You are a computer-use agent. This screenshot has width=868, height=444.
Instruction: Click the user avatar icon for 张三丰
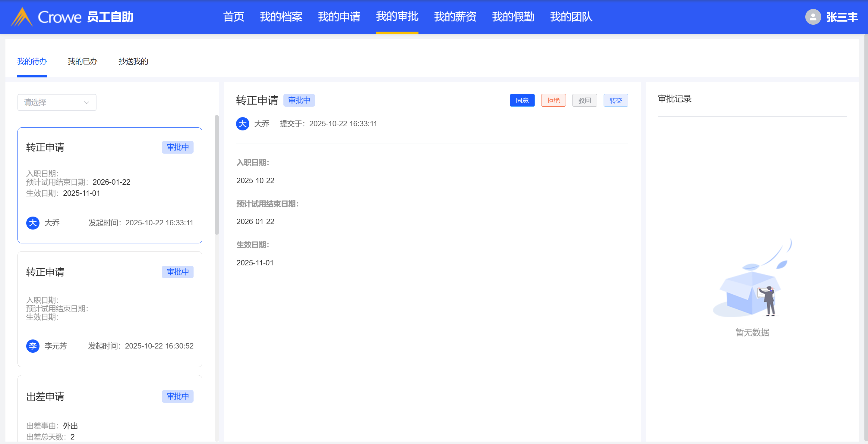[813, 17]
